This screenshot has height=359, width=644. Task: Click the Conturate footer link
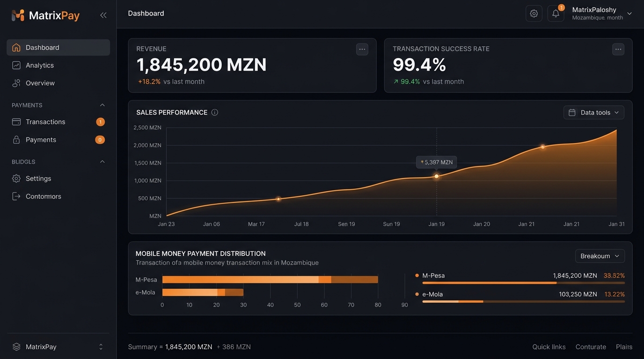pos(591,347)
